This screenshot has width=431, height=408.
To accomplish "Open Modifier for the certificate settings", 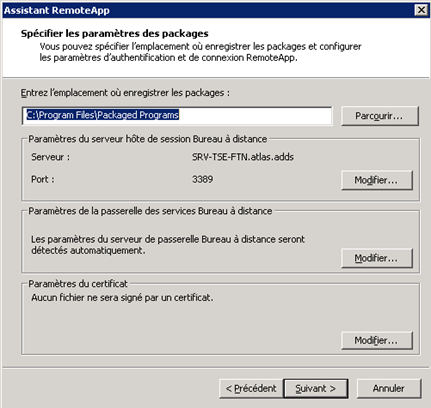I will pyautogui.click(x=377, y=340).
